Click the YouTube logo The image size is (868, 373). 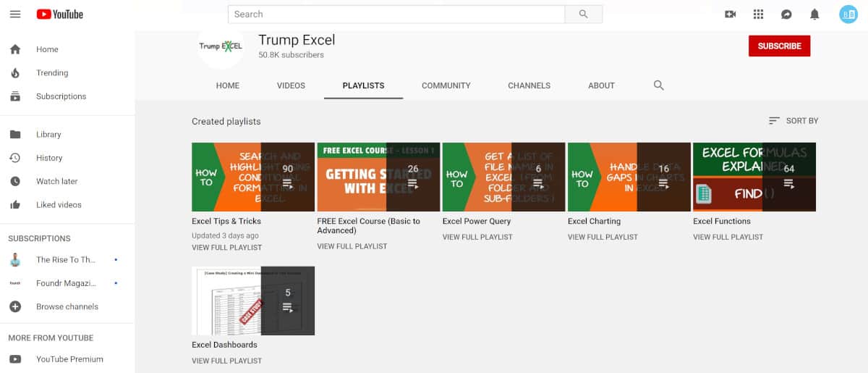coord(60,14)
